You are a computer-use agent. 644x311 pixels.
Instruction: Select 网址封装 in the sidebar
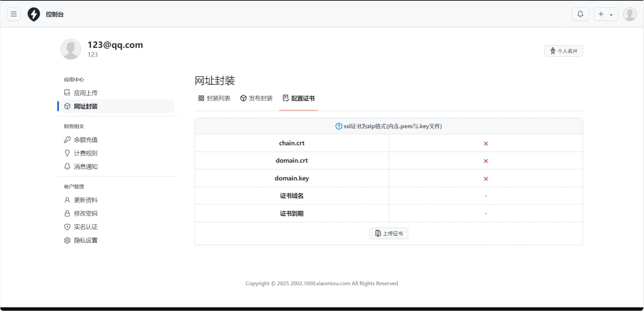[x=85, y=106]
